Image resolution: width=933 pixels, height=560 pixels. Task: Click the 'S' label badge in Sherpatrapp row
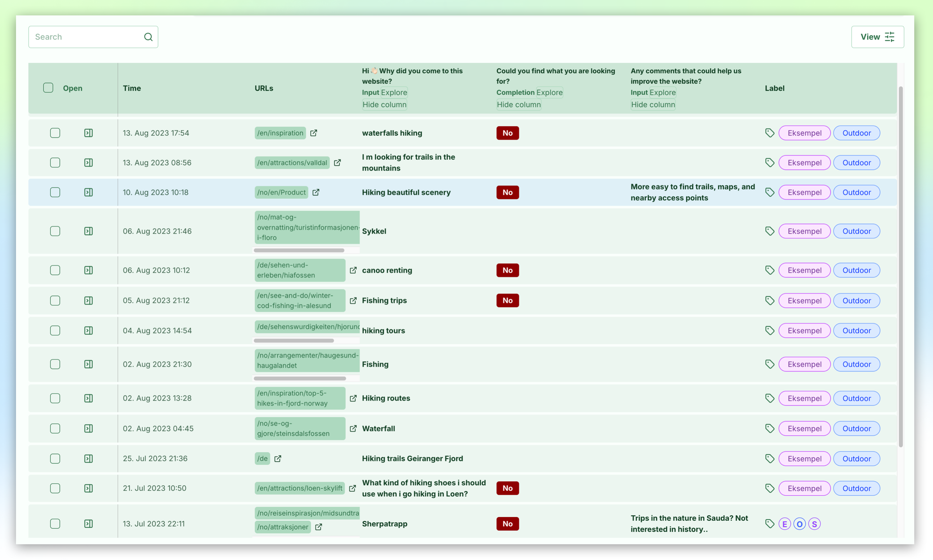tap(814, 524)
